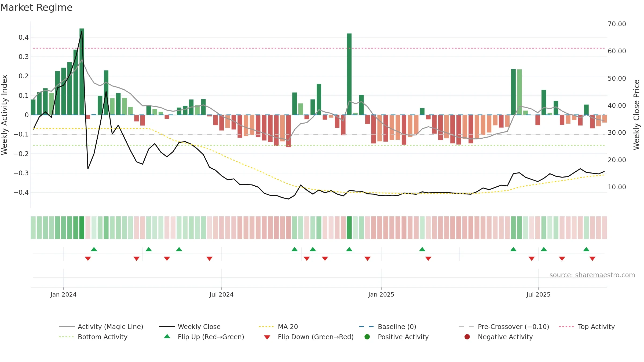
Task: Select the Jan 2025 date label
Action: point(381,294)
